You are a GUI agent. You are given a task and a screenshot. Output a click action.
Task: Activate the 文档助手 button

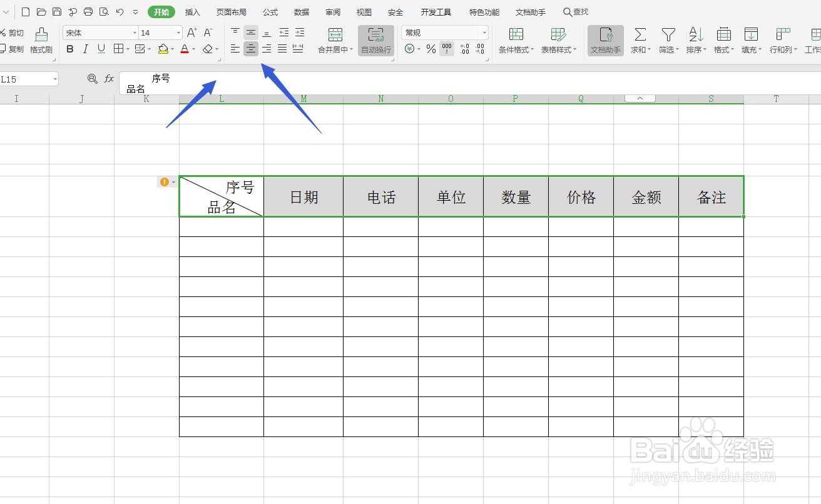point(604,41)
